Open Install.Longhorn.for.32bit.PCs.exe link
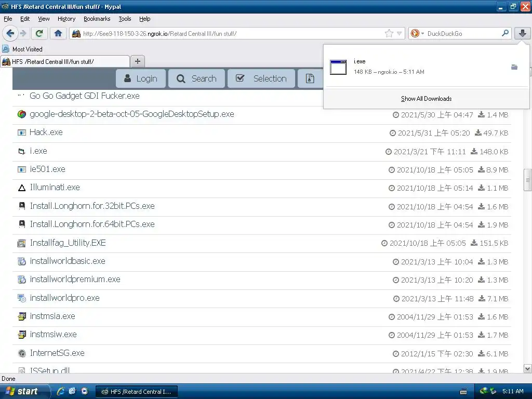The height and width of the screenshot is (399, 532). point(92,206)
